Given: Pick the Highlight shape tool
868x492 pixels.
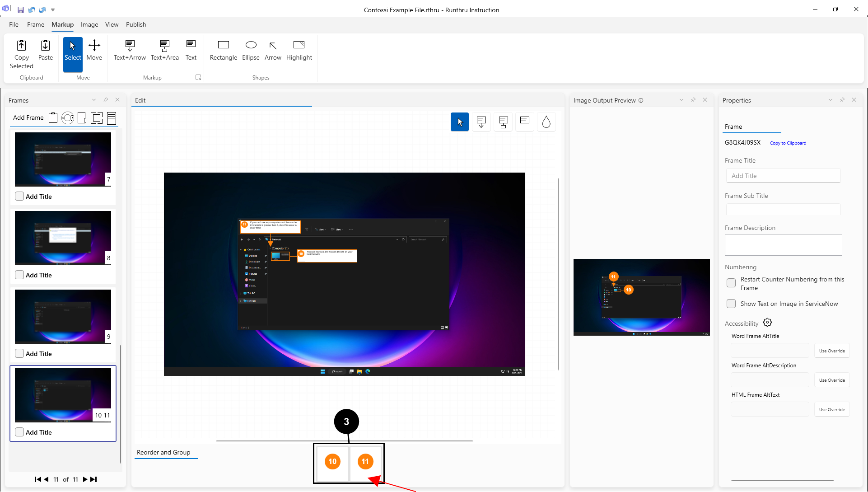Looking at the screenshot, I should (299, 50).
